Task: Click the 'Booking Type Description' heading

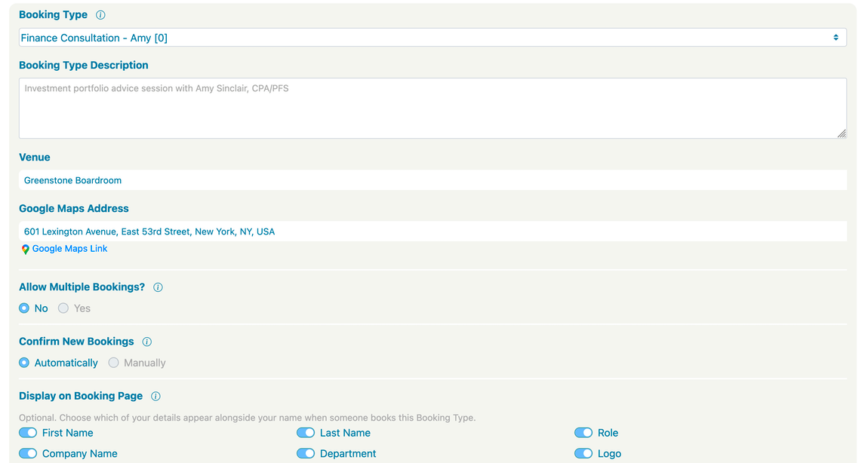Action: [84, 66]
